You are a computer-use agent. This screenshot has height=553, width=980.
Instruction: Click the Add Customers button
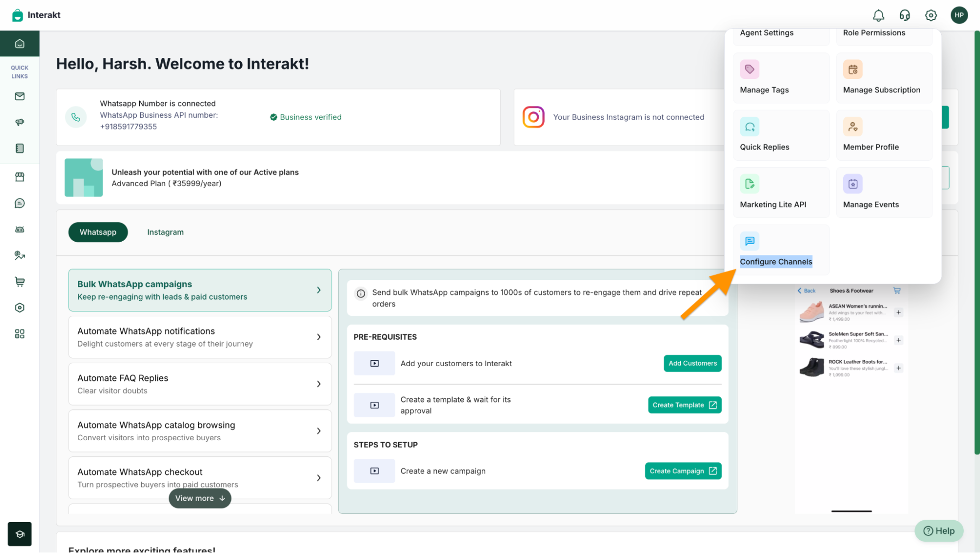(x=692, y=363)
